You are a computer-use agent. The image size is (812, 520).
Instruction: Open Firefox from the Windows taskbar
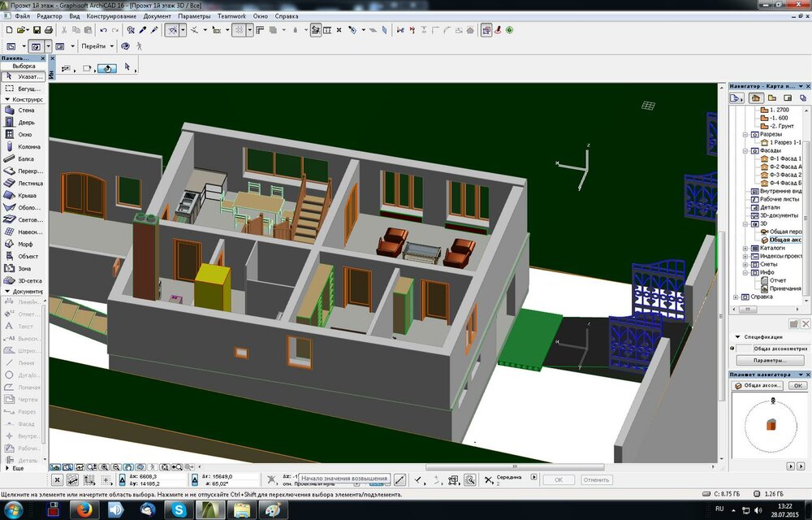(x=85, y=509)
